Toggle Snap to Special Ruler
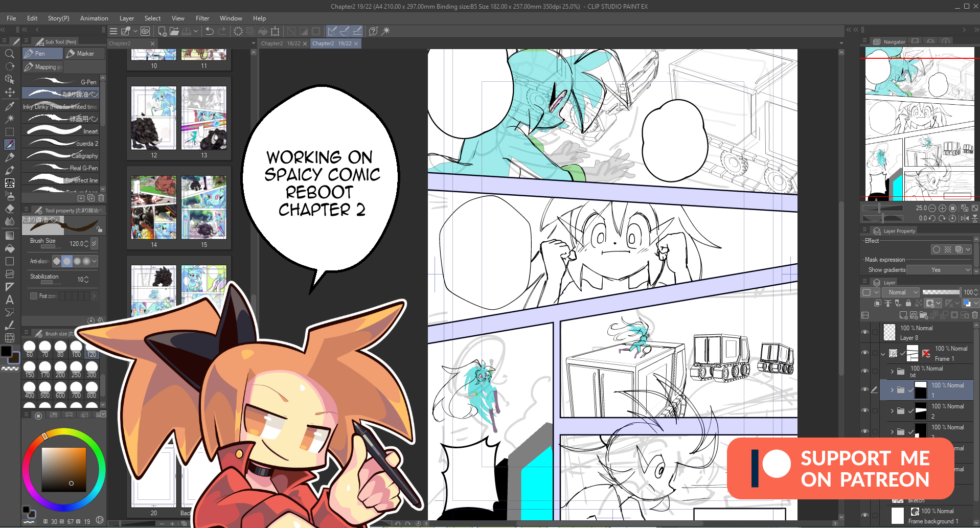 coord(345,31)
